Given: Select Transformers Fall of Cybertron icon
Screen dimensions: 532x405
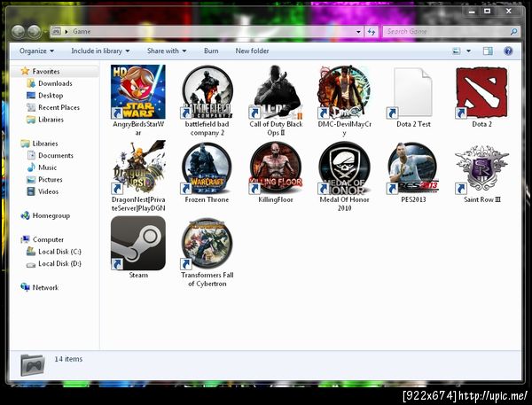Looking at the screenshot, I should pyautogui.click(x=207, y=243).
